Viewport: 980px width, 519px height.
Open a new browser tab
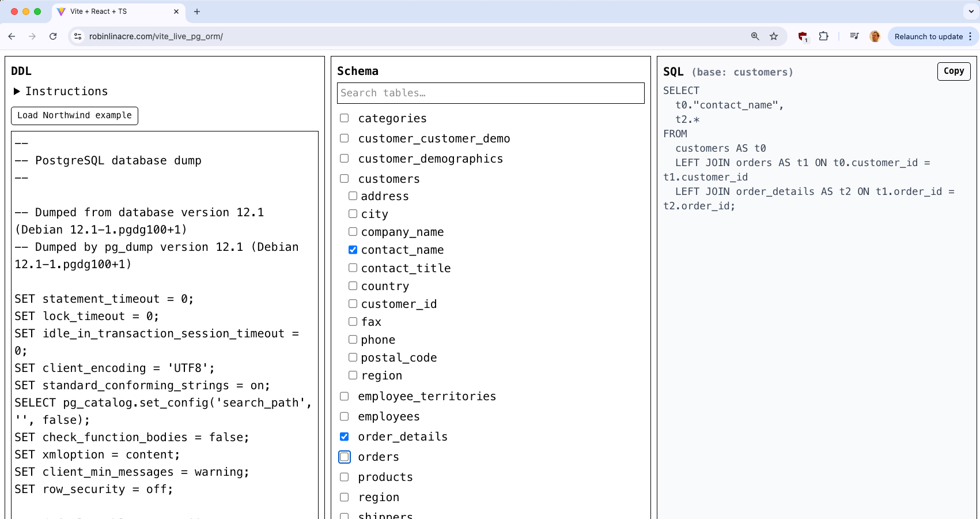pos(197,12)
